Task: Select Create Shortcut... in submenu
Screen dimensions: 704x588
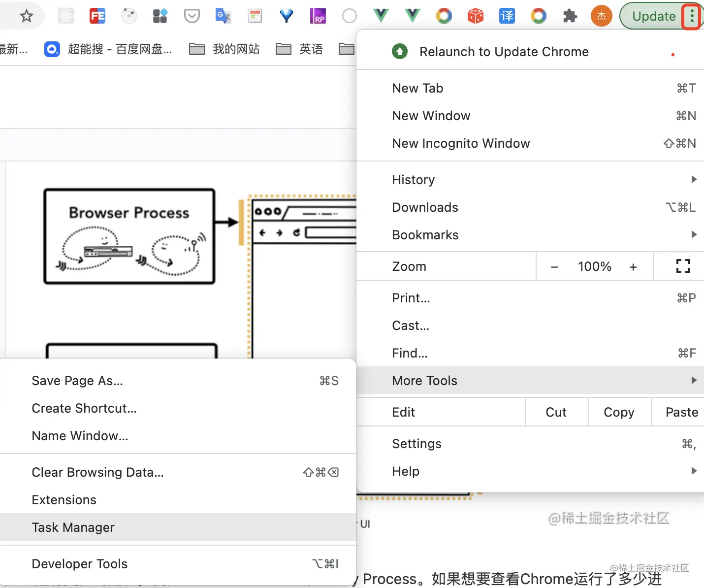Action: (x=178, y=408)
